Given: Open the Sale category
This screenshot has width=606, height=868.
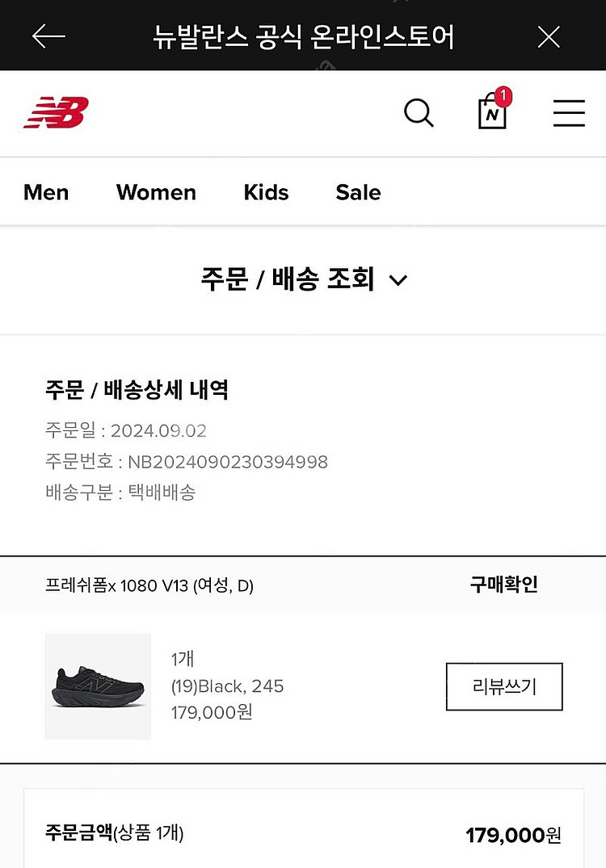Looking at the screenshot, I should click(358, 192).
